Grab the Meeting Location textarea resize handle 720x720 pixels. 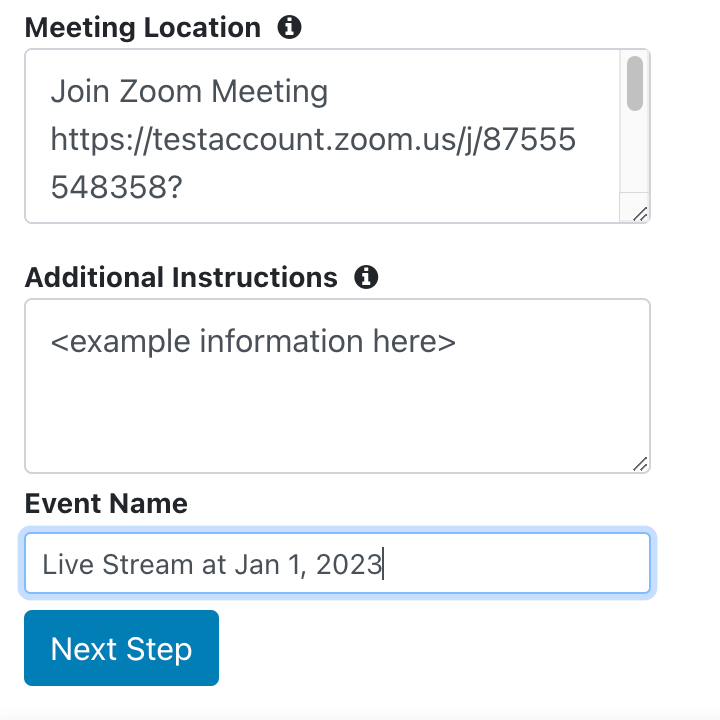click(640, 214)
